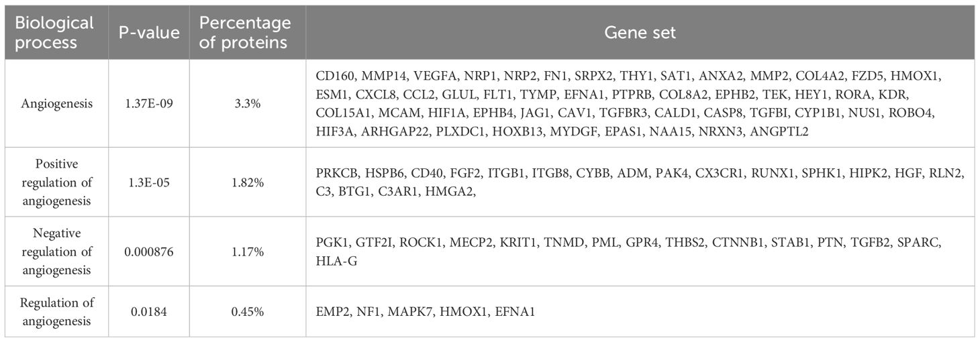Image resolution: width=980 pixels, height=342 pixels.
Task: Select the gene list starting with PGK1
Action: [640, 251]
